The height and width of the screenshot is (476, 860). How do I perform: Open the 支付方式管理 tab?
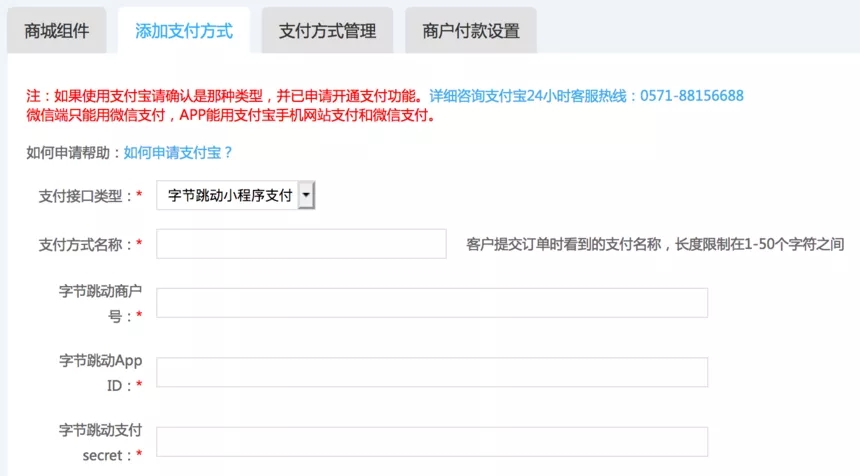point(327,31)
